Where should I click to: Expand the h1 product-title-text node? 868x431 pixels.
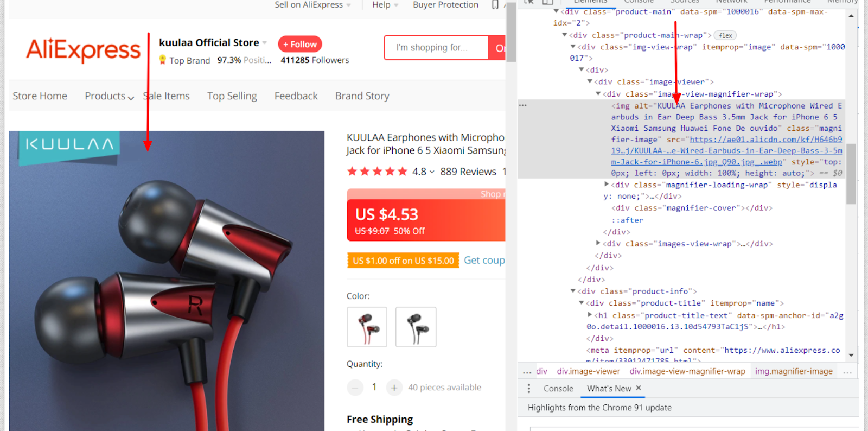coord(590,315)
